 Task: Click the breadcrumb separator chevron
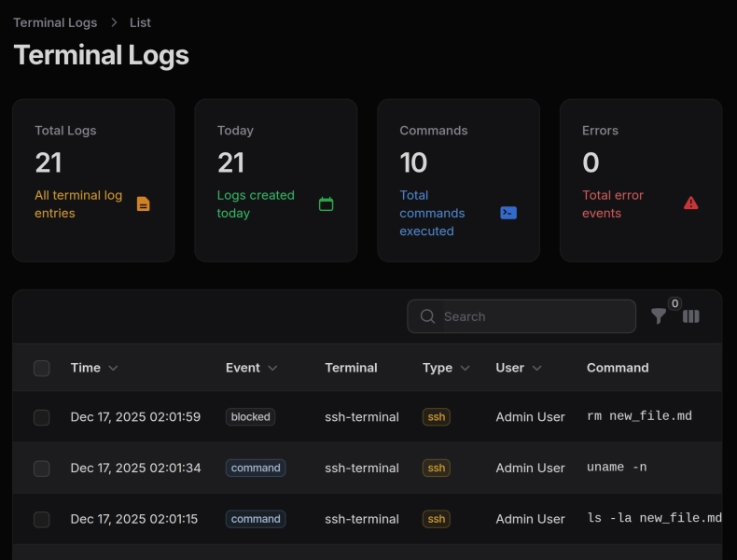click(x=114, y=22)
